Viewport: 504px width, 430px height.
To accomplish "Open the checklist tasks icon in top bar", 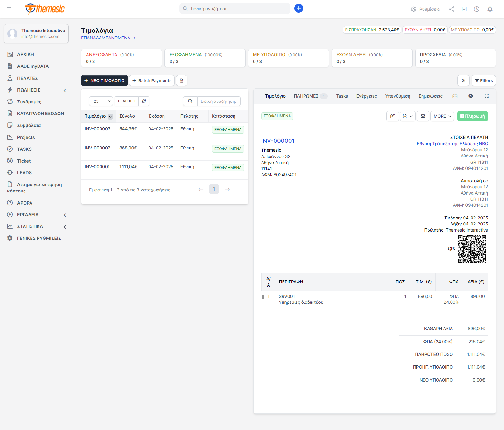I will pyautogui.click(x=464, y=9).
